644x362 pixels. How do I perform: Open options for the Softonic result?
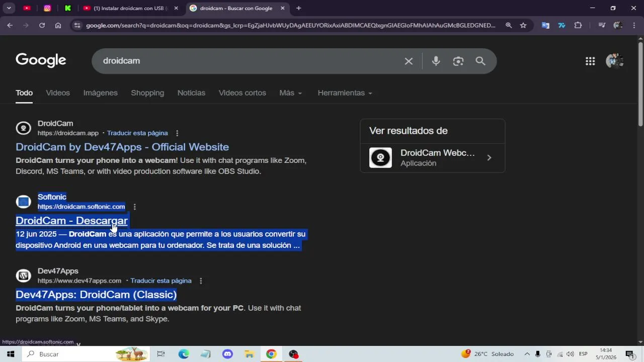pyautogui.click(x=134, y=207)
